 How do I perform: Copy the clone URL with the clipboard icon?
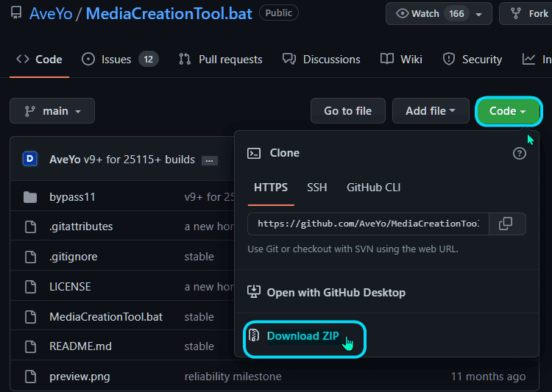pyautogui.click(x=506, y=224)
